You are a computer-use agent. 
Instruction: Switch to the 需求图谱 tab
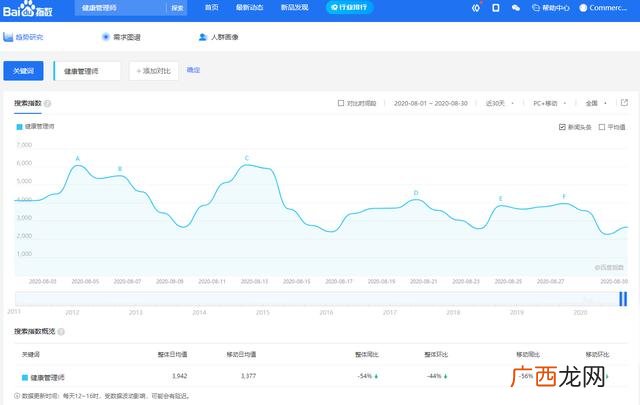coord(121,37)
